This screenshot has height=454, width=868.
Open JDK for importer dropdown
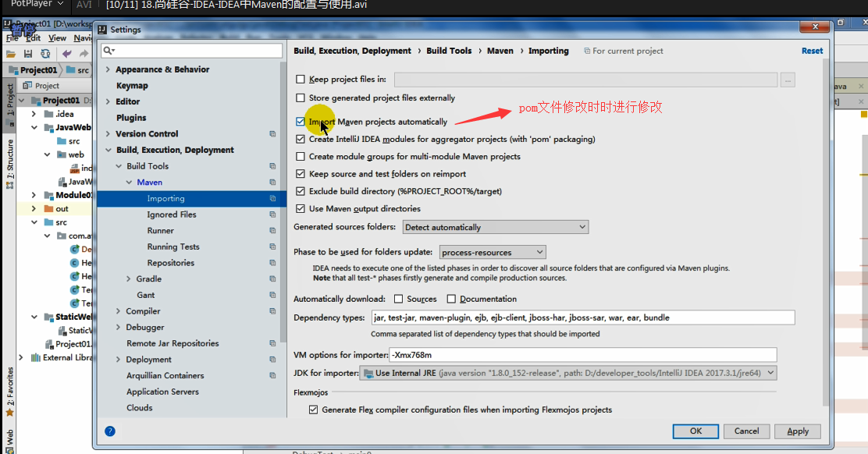pyautogui.click(x=568, y=374)
